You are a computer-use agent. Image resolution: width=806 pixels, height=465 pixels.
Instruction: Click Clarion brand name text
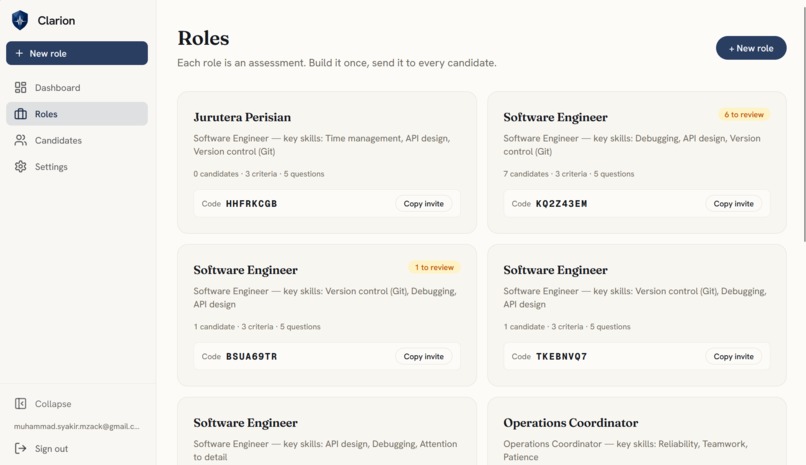tap(56, 21)
